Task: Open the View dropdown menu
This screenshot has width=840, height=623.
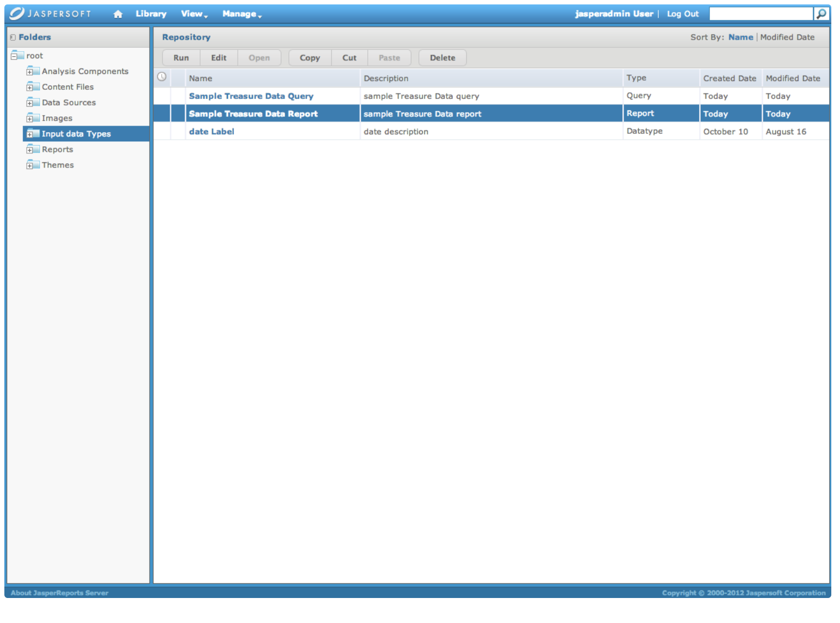Action: (x=194, y=14)
